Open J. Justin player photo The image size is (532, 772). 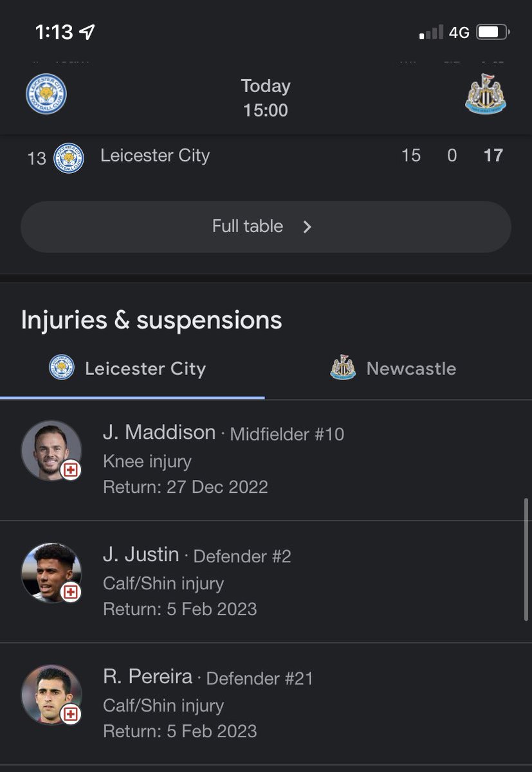(50, 572)
